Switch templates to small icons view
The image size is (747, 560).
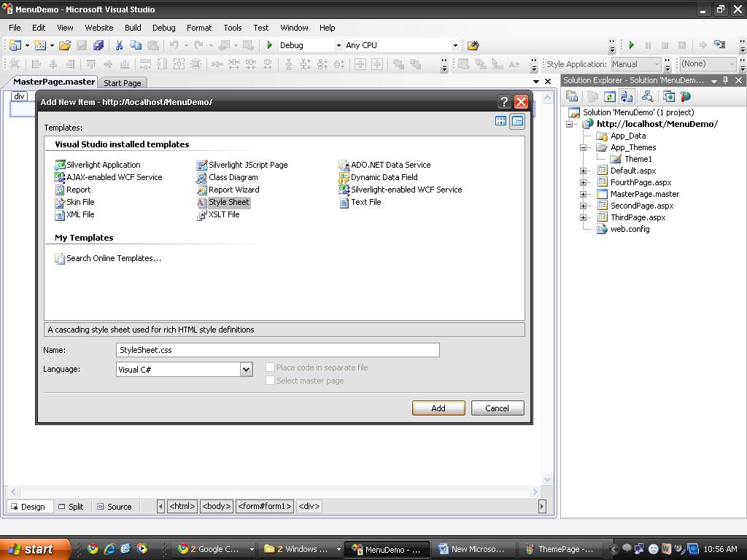pyautogui.click(x=517, y=121)
